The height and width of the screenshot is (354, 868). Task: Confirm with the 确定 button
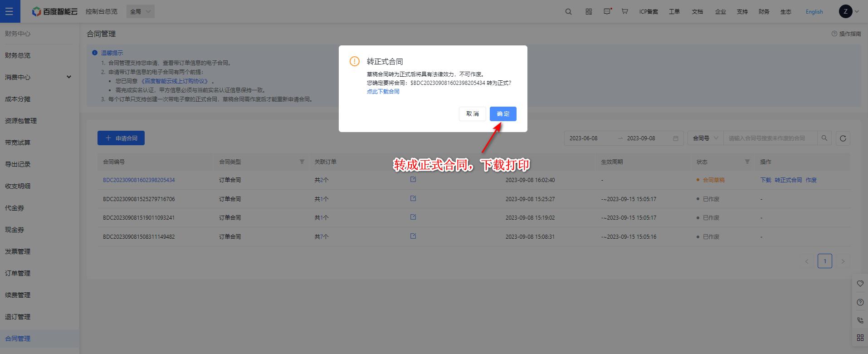pyautogui.click(x=502, y=114)
